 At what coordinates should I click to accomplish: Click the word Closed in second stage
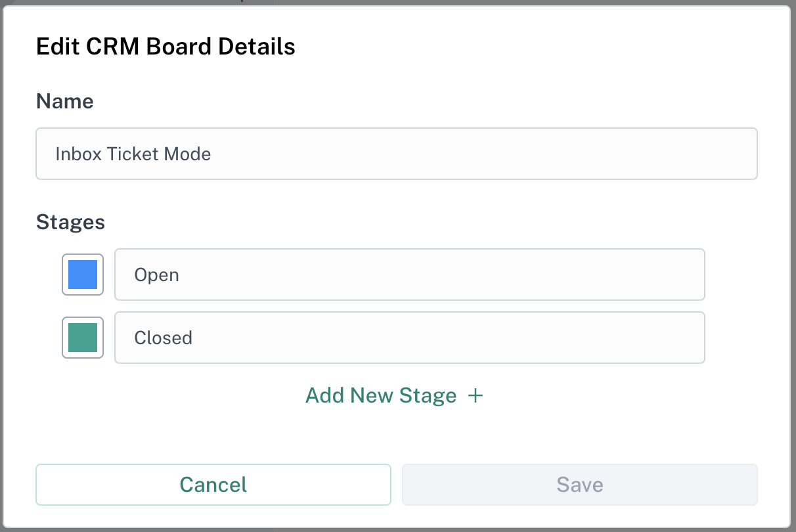point(163,338)
